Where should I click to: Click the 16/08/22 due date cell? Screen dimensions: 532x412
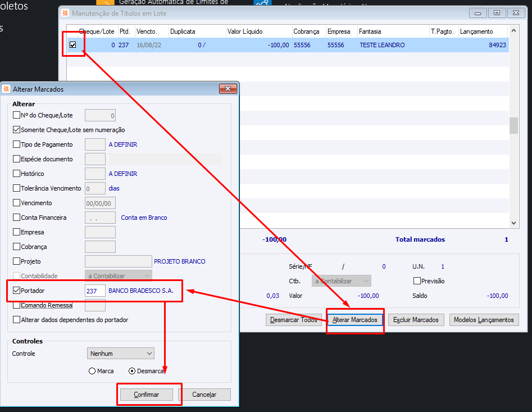(x=149, y=45)
